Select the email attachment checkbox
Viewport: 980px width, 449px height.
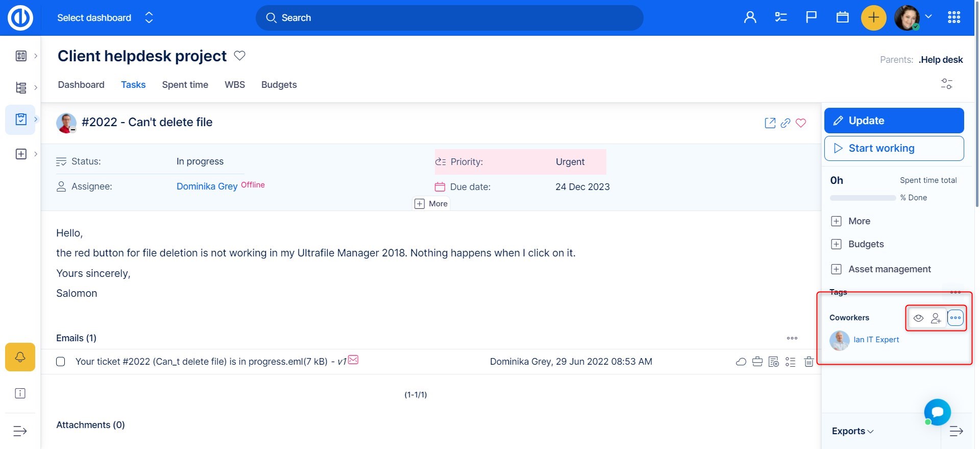pyautogui.click(x=61, y=362)
